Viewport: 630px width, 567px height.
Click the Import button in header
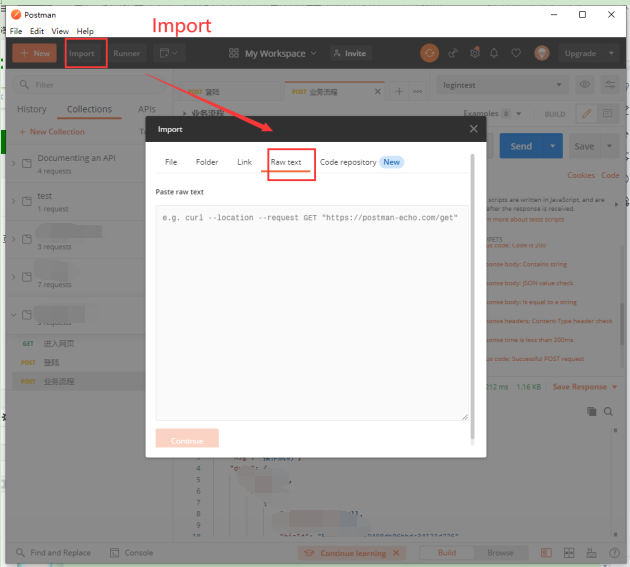point(82,53)
